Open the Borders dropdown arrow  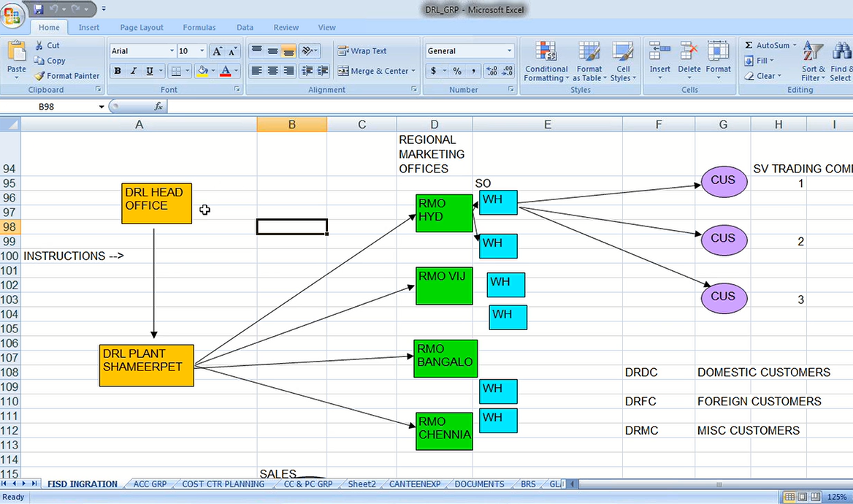pyautogui.click(x=188, y=71)
